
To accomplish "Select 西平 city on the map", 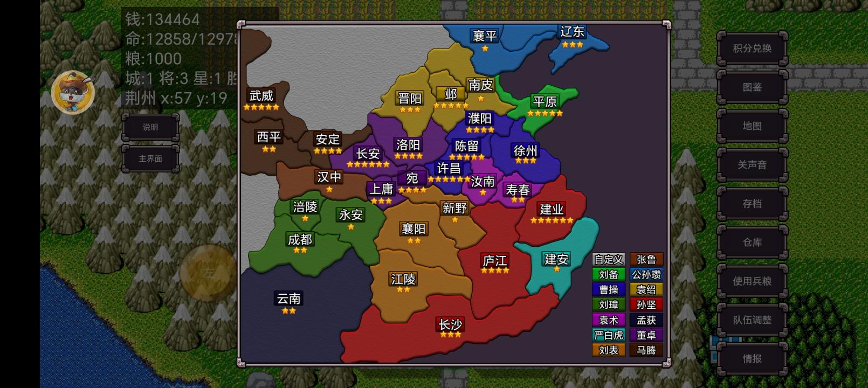I will click(269, 137).
